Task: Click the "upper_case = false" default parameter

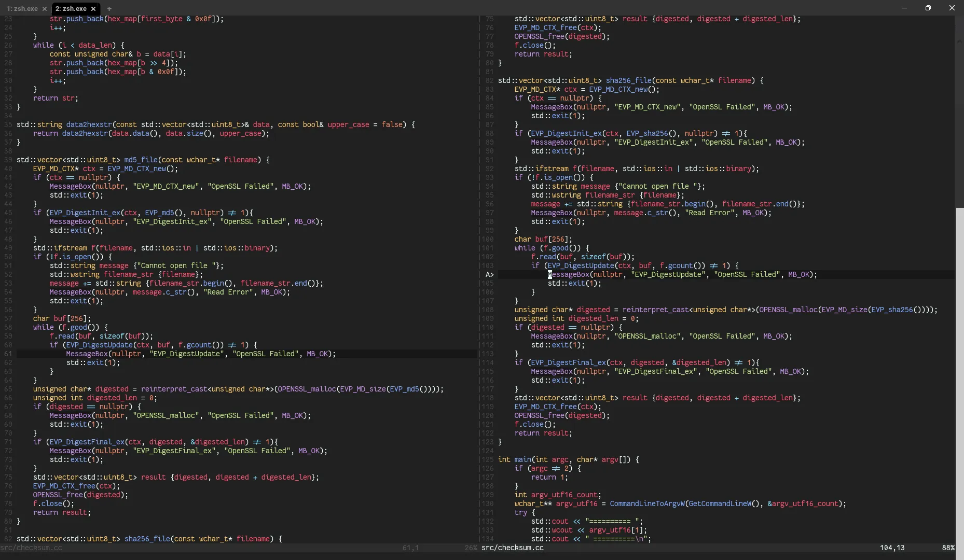Action: tap(365, 125)
